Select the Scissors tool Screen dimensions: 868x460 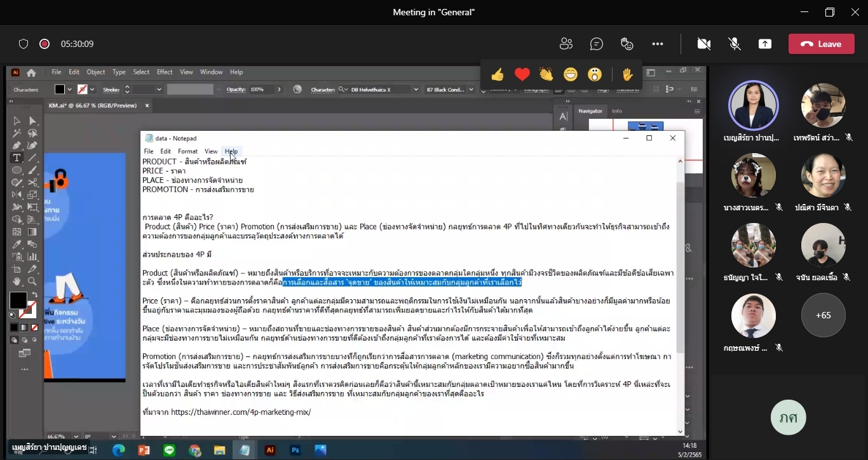click(32, 182)
